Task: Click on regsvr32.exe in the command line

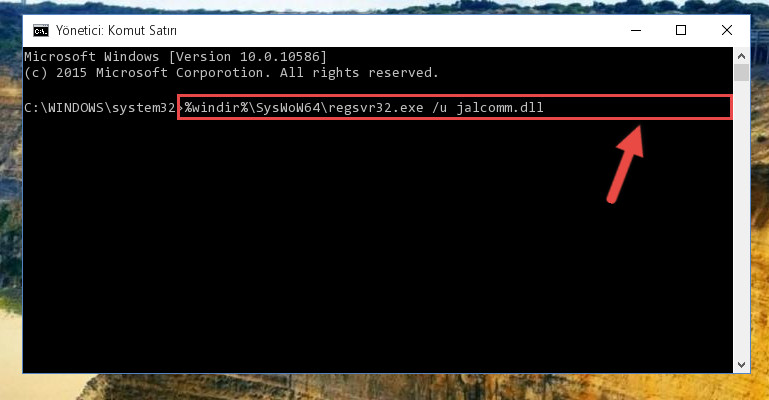Action: 376,107
